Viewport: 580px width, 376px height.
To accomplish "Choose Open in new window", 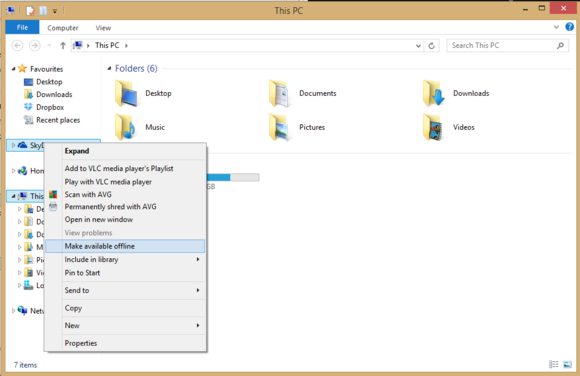I will [x=125, y=219].
